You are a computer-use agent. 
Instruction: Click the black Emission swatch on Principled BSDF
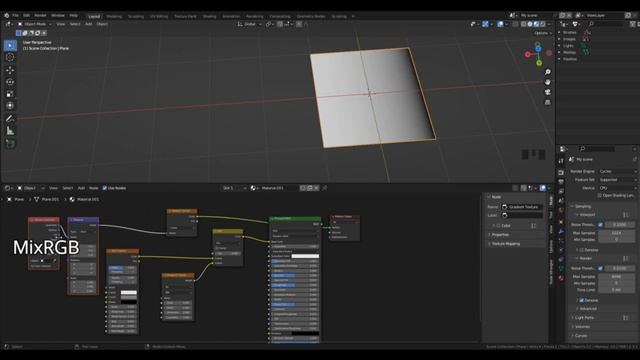pos(305,333)
